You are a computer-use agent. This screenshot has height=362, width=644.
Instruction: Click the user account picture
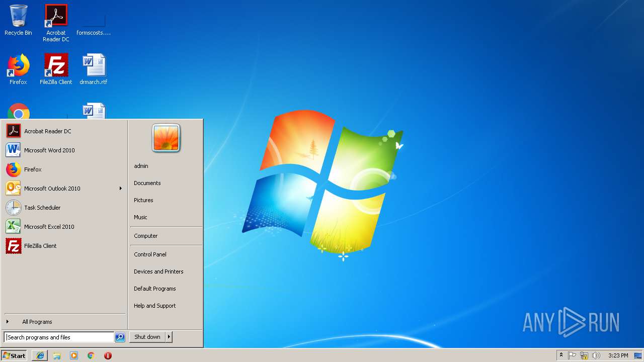166,138
